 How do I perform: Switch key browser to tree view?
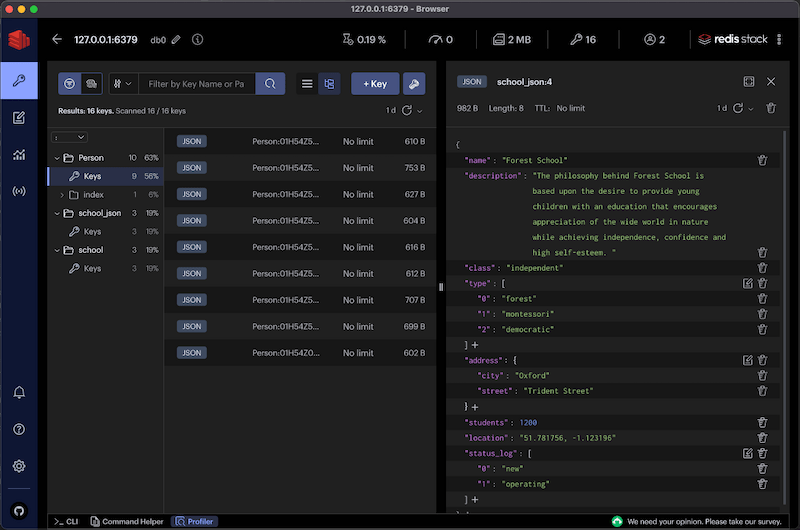(x=328, y=84)
